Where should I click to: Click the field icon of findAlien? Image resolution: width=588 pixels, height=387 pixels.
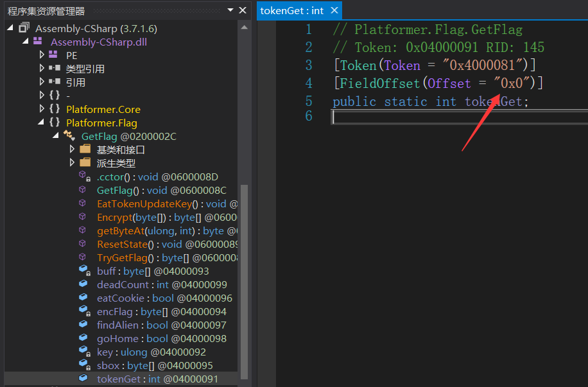click(x=83, y=324)
